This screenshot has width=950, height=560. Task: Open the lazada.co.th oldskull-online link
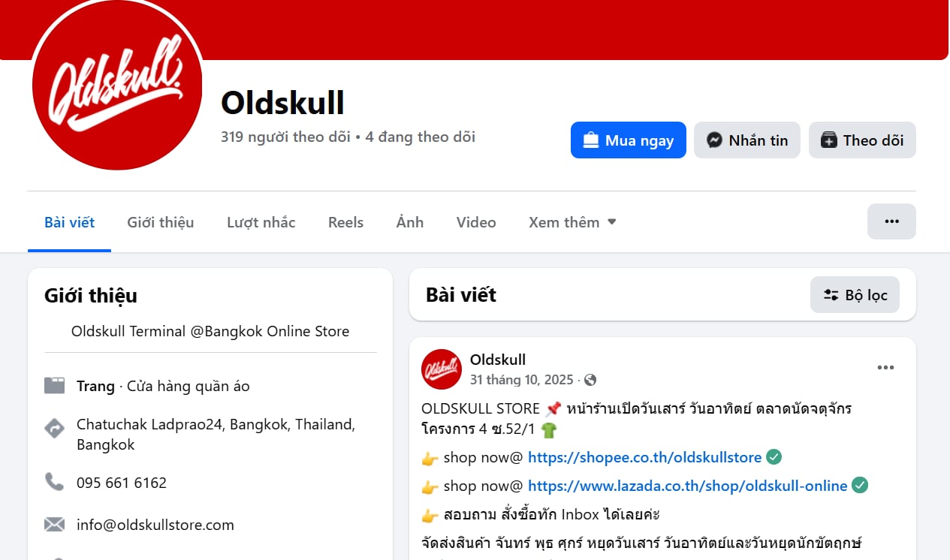click(x=688, y=486)
